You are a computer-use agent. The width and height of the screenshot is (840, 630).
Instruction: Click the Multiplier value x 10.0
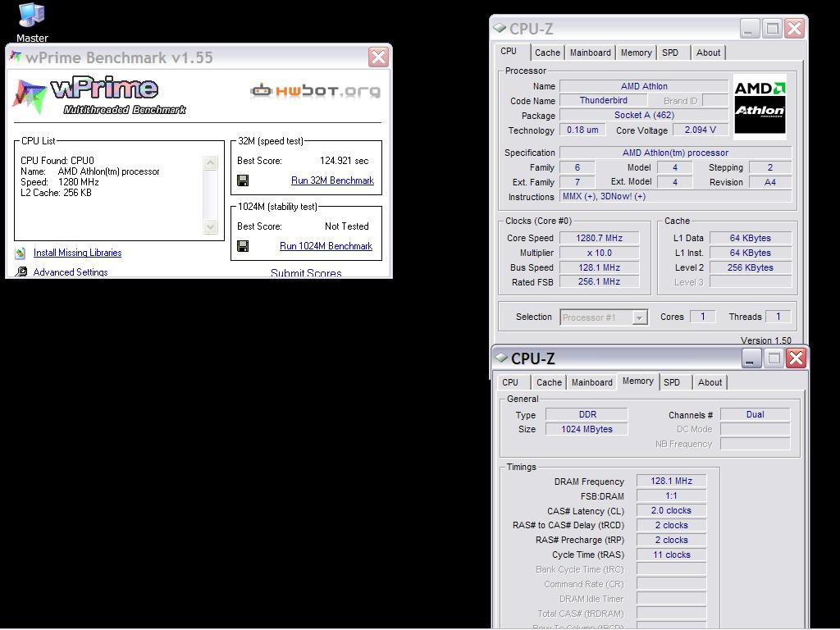[x=599, y=253]
